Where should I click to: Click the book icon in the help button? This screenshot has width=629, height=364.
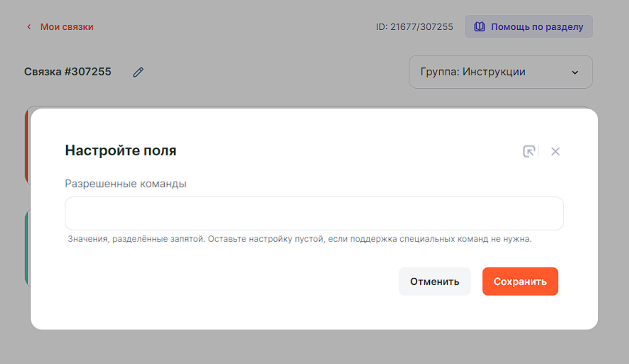click(x=479, y=27)
